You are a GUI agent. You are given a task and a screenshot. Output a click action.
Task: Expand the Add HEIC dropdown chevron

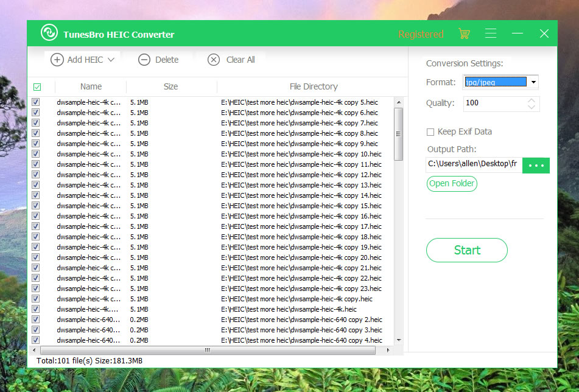point(111,60)
